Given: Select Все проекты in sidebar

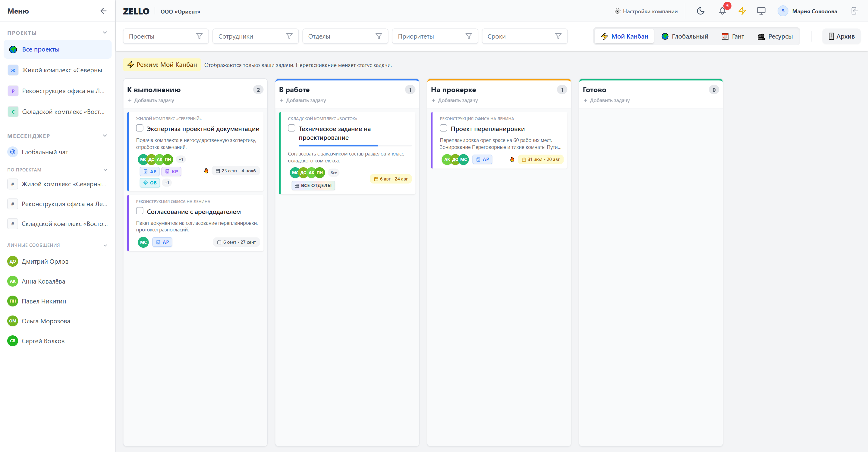Looking at the screenshot, I should (58, 49).
